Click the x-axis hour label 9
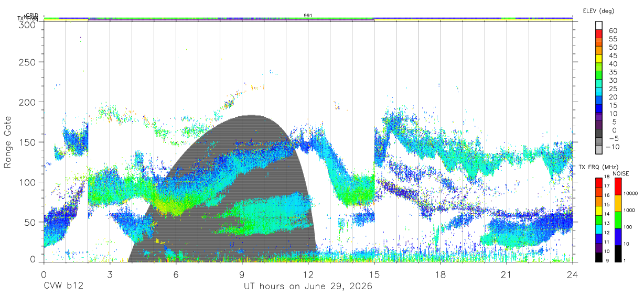 (242, 273)
